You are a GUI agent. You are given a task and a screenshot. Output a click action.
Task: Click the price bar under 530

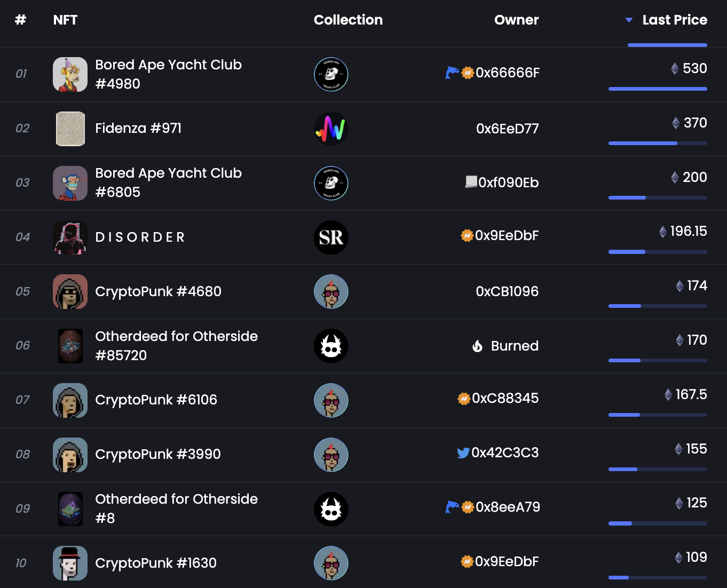pos(658,89)
